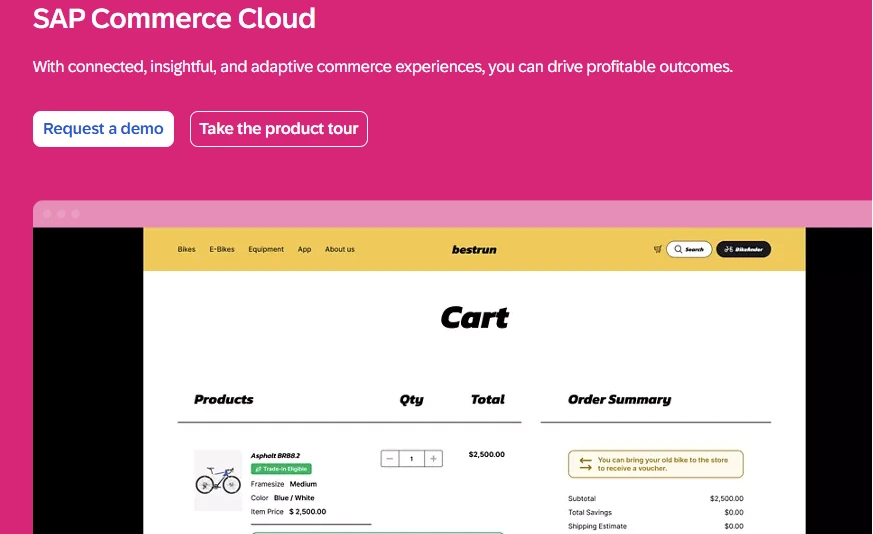The width and height of the screenshot is (873, 534).
Task: Click the Total column header
Action: (x=488, y=399)
